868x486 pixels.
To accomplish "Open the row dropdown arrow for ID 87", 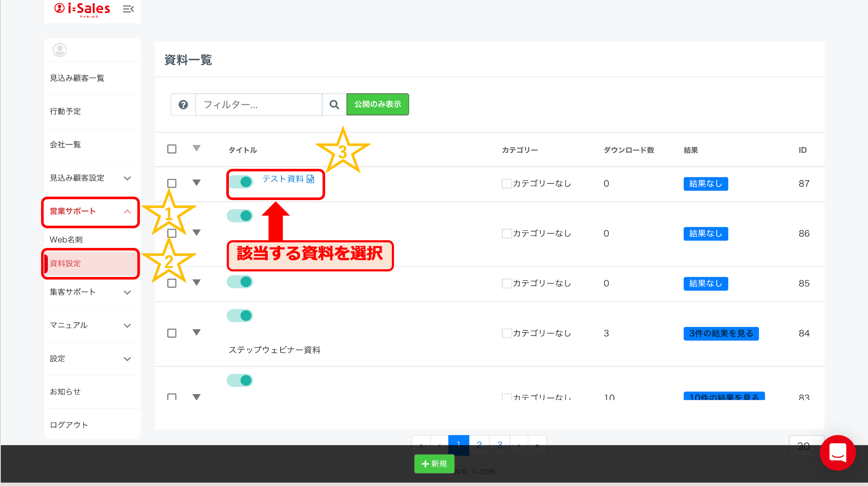I will click(x=196, y=183).
